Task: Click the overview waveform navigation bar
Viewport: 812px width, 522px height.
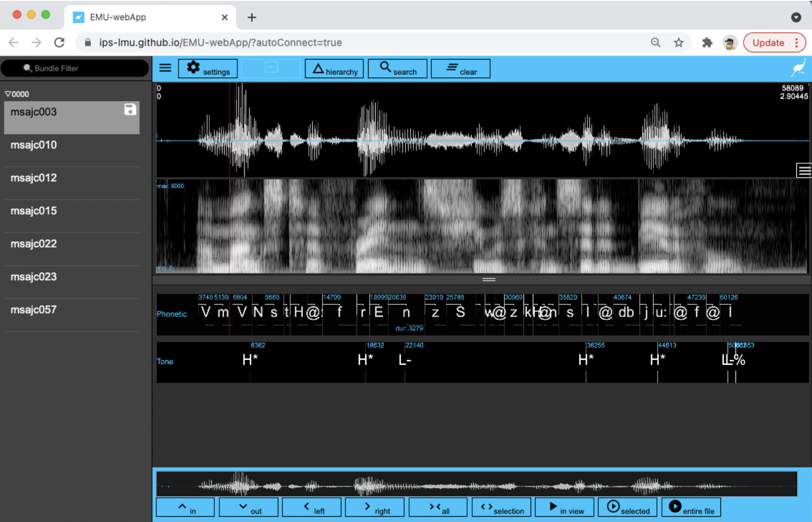Action: [476, 484]
